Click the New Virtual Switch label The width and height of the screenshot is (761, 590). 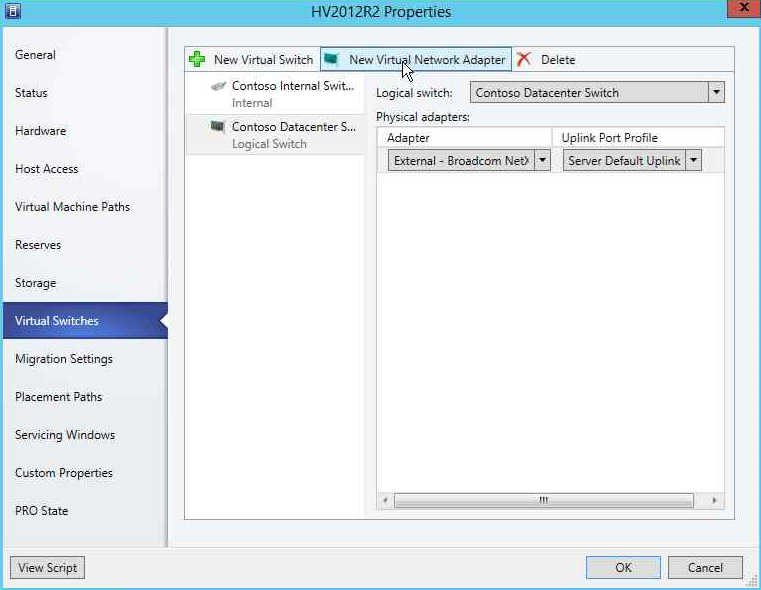click(264, 60)
